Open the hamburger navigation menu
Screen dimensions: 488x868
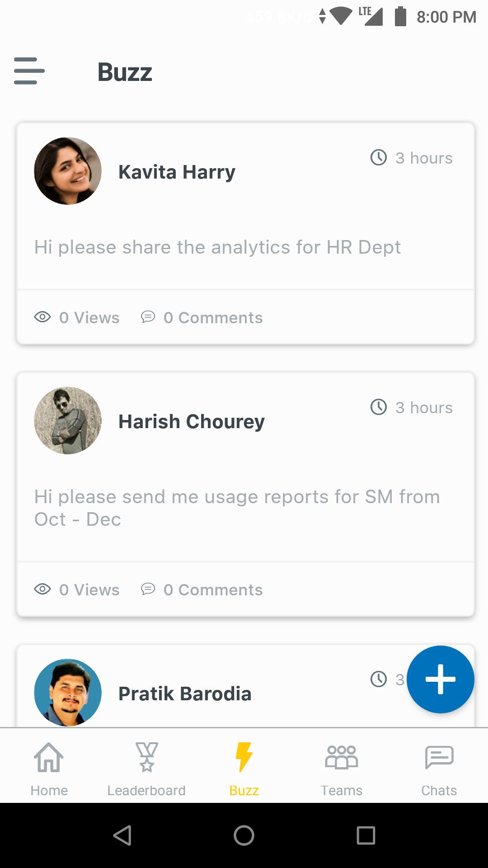tap(29, 71)
